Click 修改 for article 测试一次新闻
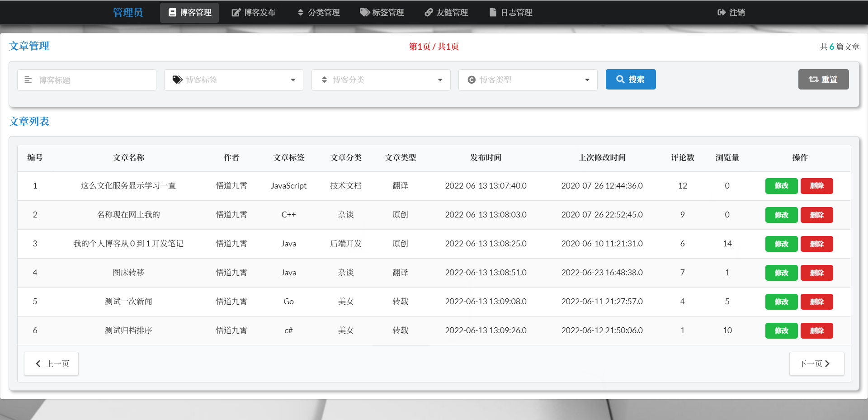The height and width of the screenshot is (420, 868). click(781, 302)
